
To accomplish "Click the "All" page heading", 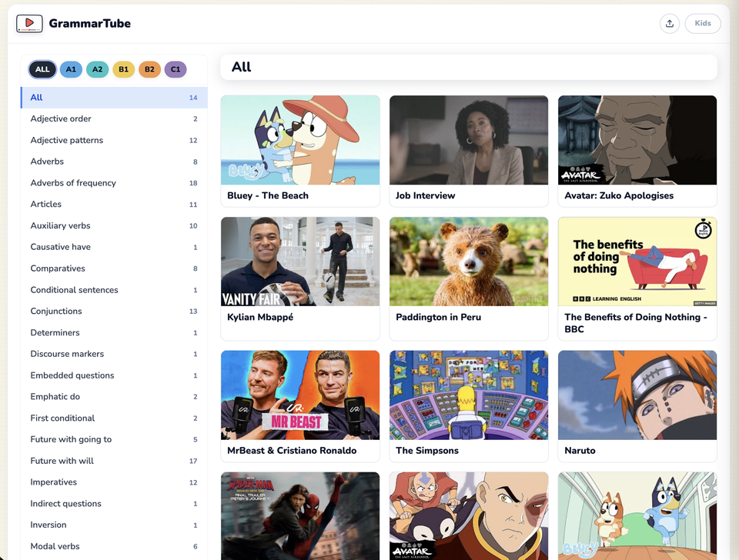I will click(x=241, y=67).
